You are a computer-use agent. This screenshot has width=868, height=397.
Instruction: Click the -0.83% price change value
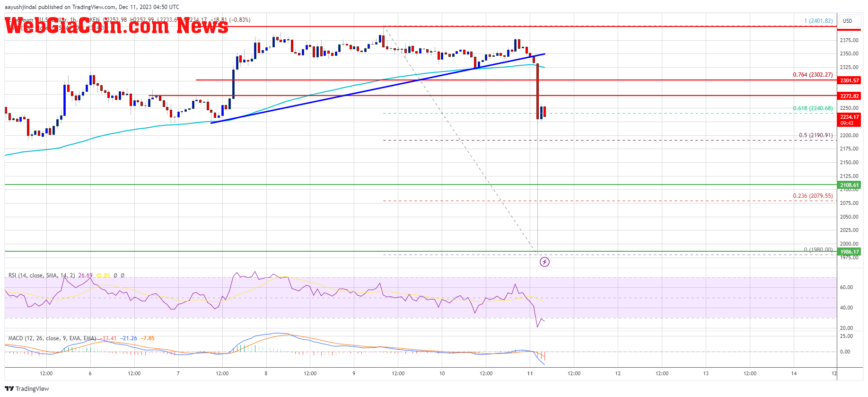click(240, 20)
